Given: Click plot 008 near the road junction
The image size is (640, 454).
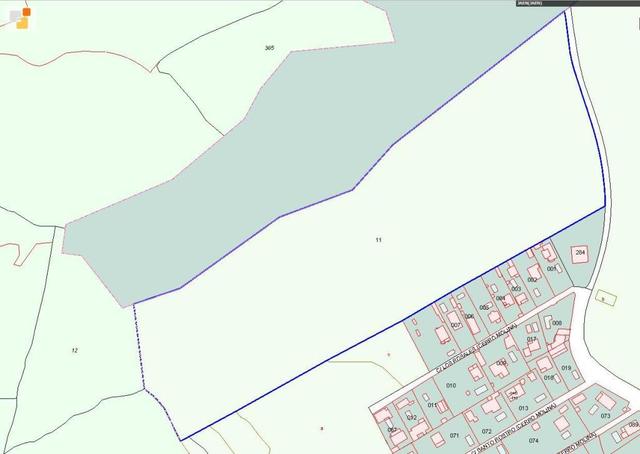Looking at the screenshot, I should point(557,322).
